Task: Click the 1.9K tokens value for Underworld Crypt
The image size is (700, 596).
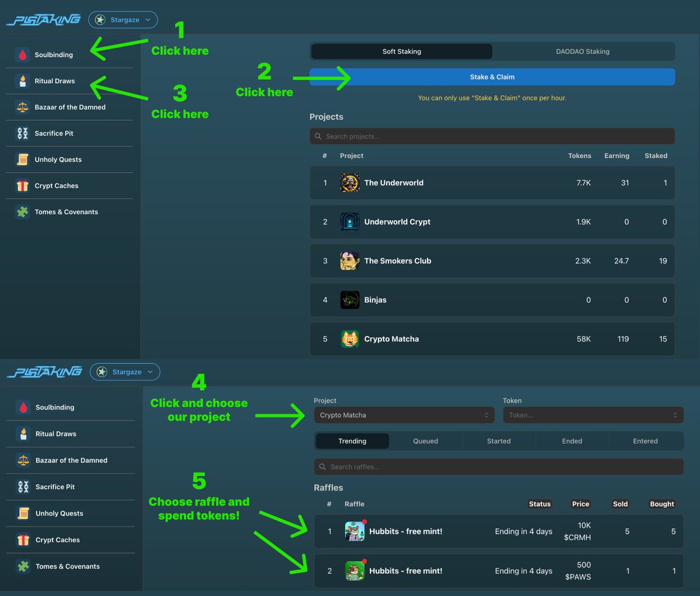Action: [584, 222]
